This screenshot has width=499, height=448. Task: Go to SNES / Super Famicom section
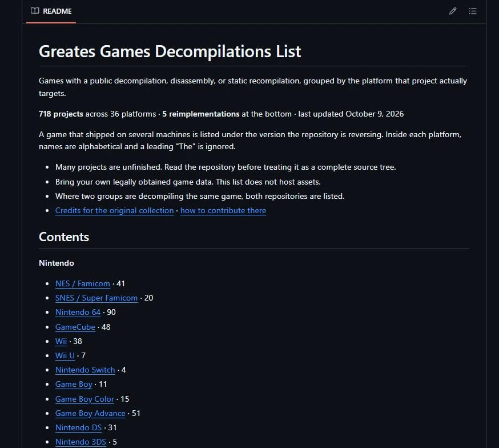[x=96, y=298]
